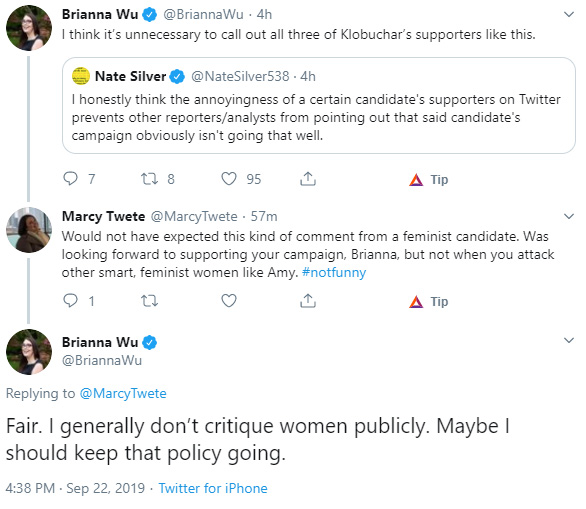Open options chevron on Brianna Wu's reply tweet

click(569, 340)
